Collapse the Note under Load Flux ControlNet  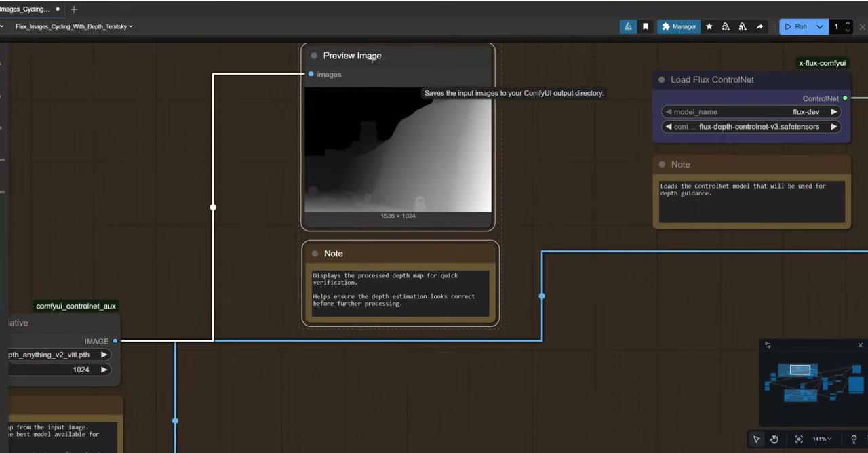(662, 165)
